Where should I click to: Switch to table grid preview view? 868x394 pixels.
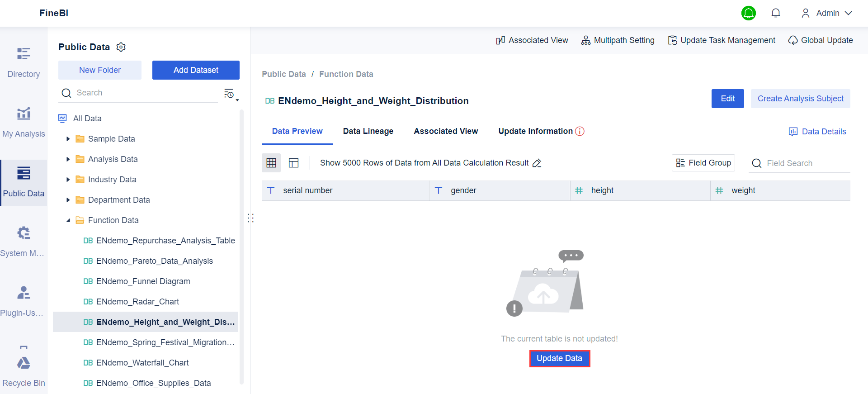click(x=271, y=163)
